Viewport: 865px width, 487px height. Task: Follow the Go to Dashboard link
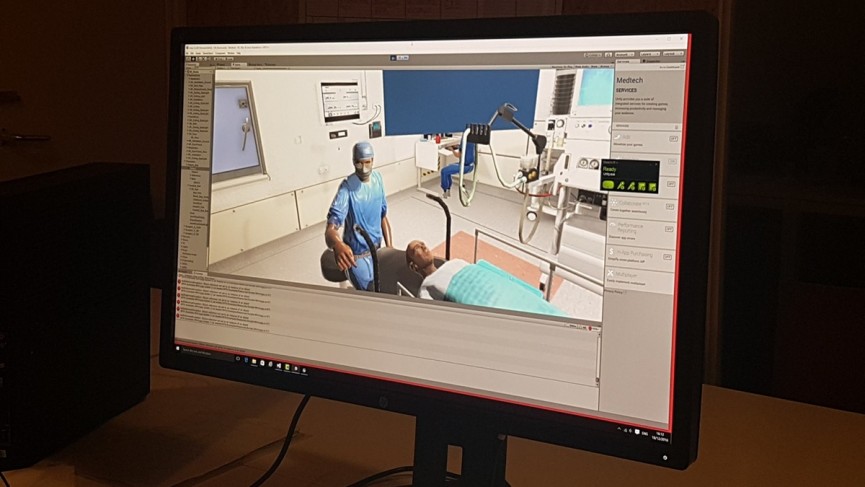pos(670,67)
